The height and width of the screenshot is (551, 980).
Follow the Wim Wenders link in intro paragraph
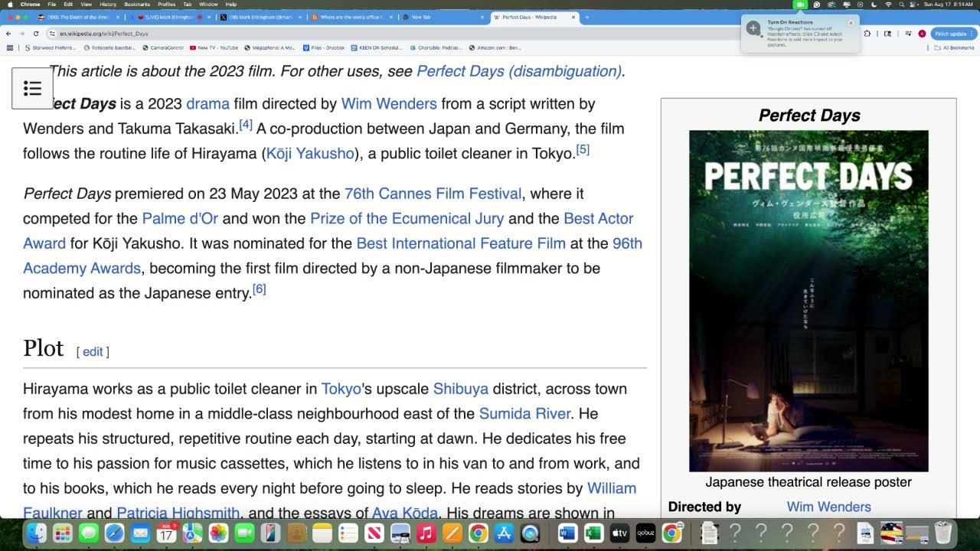(389, 103)
